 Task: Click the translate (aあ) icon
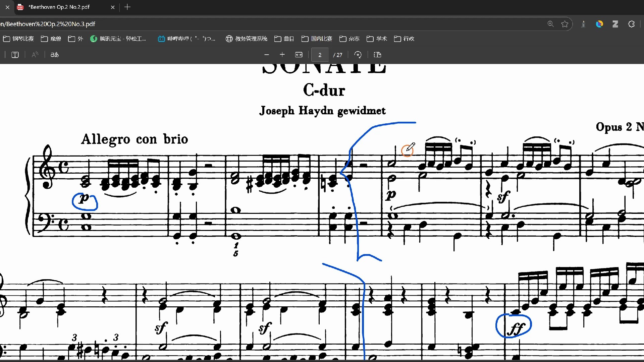[x=55, y=55]
